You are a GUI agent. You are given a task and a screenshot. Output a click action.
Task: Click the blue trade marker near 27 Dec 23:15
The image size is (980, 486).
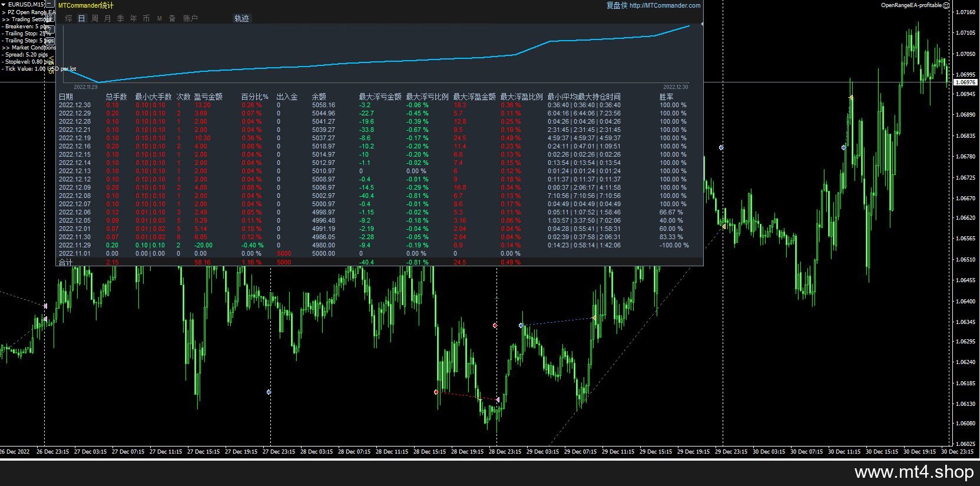click(269, 392)
